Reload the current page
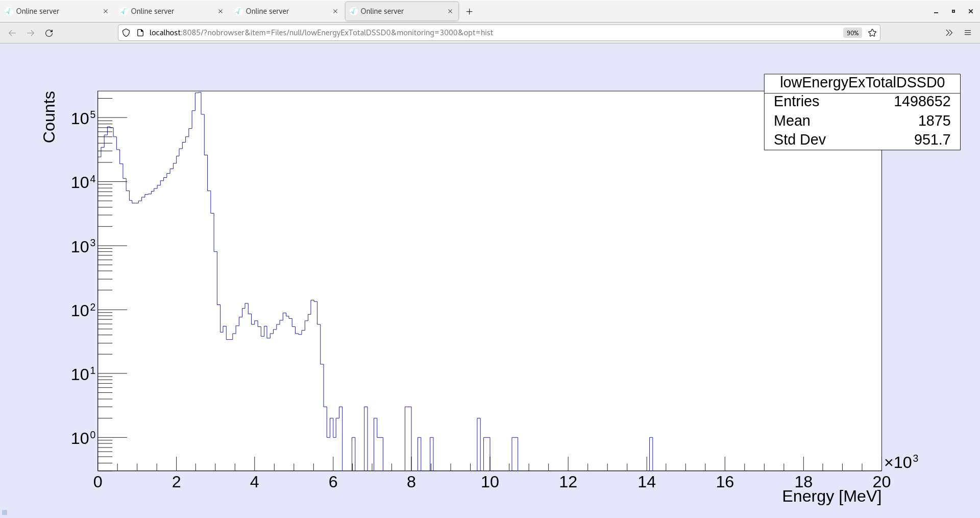 point(49,33)
